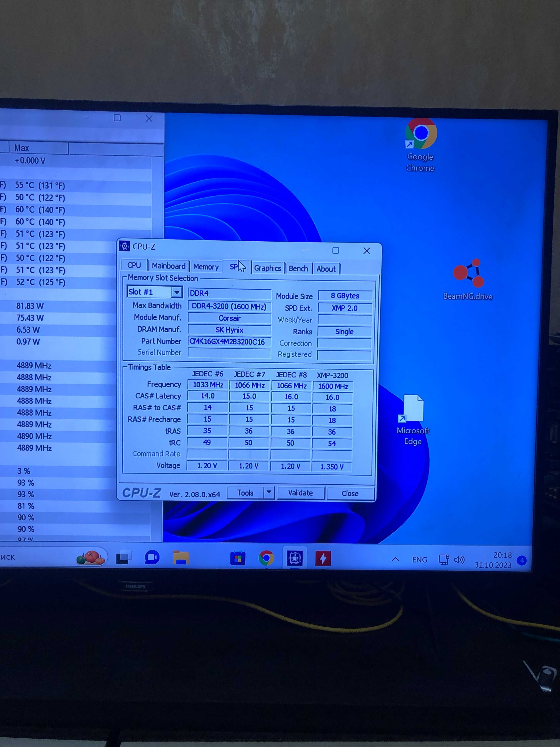Screen dimensions: 560x747
Task: Click the 55 °C (131 °F) temperature row
Action: pyautogui.click(x=40, y=185)
